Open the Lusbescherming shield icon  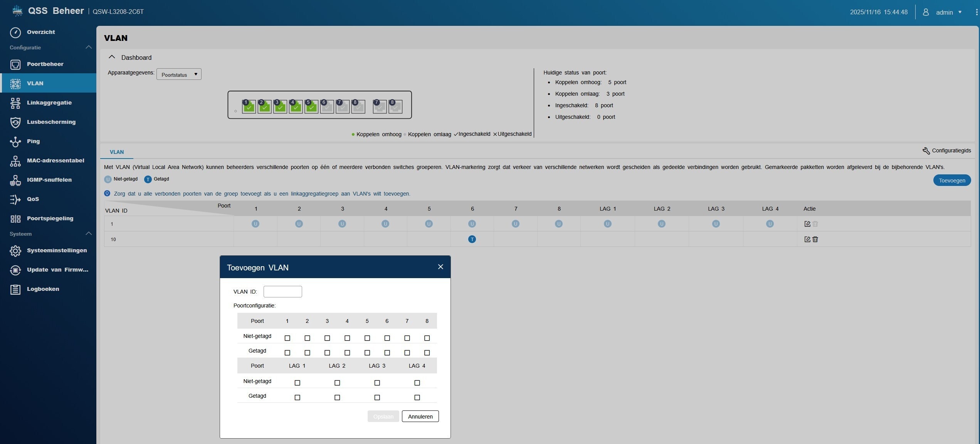15,122
